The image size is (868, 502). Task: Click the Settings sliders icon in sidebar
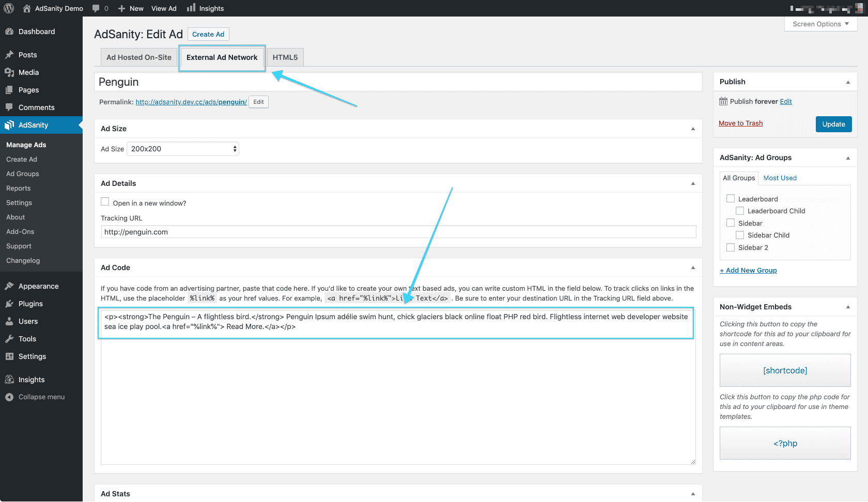click(9, 356)
